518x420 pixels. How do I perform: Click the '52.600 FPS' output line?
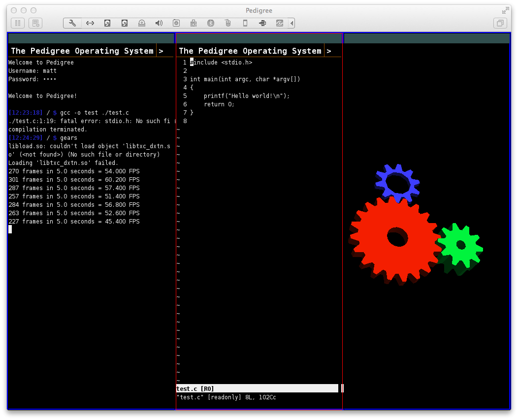[74, 213]
